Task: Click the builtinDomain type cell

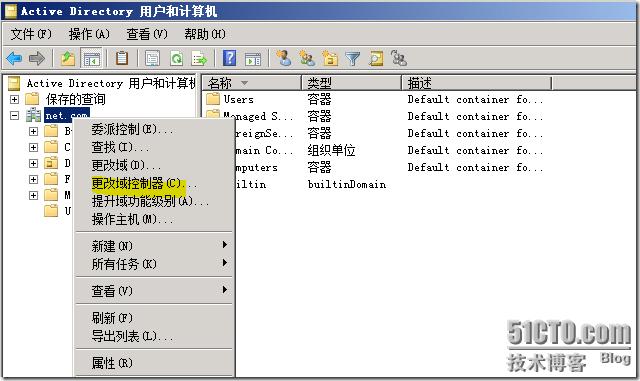Action: click(x=347, y=185)
